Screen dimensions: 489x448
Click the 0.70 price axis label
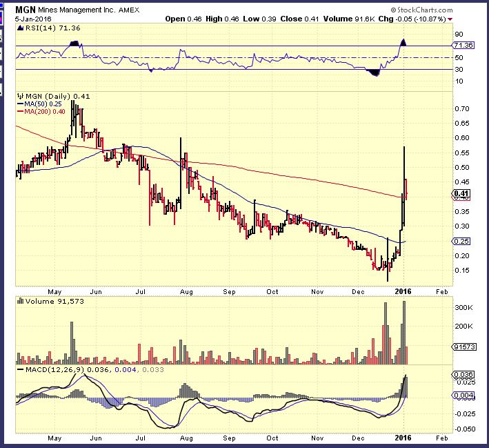tap(462, 109)
